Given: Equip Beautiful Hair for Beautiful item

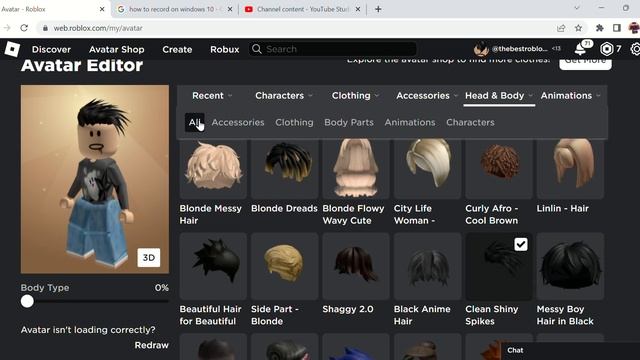Looking at the screenshot, I should click(213, 267).
